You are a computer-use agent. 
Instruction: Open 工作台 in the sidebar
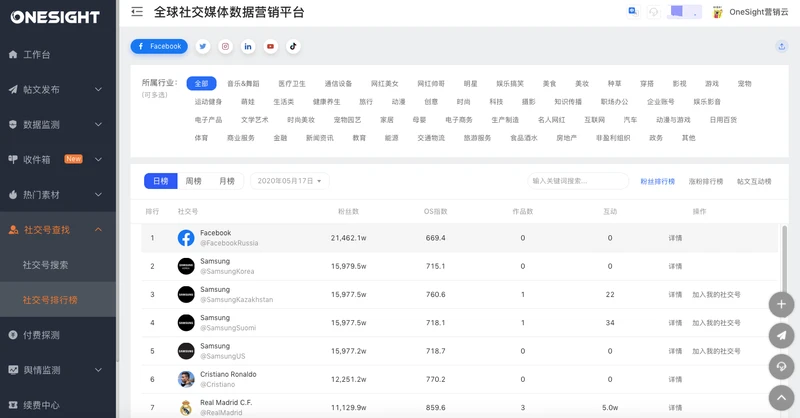tap(58, 55)
